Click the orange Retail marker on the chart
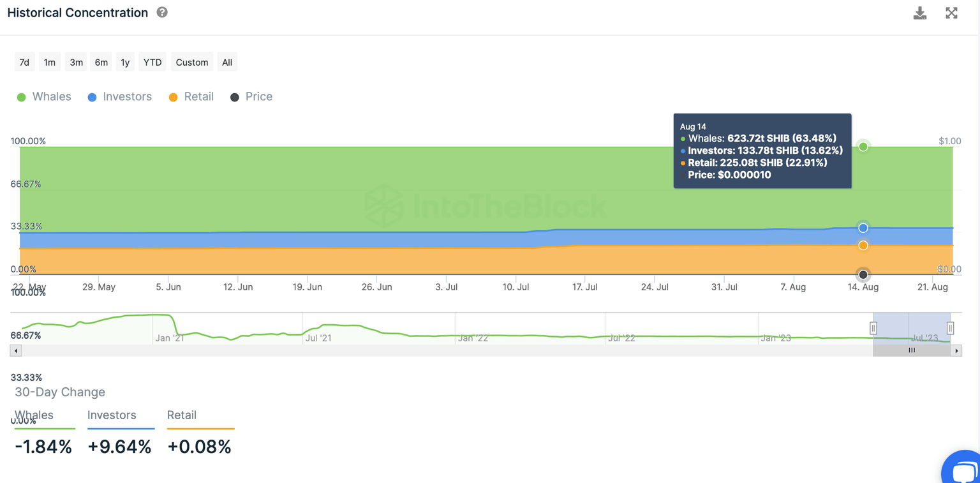This screenshot has height=483, width=980. click(x=863, y=245)
